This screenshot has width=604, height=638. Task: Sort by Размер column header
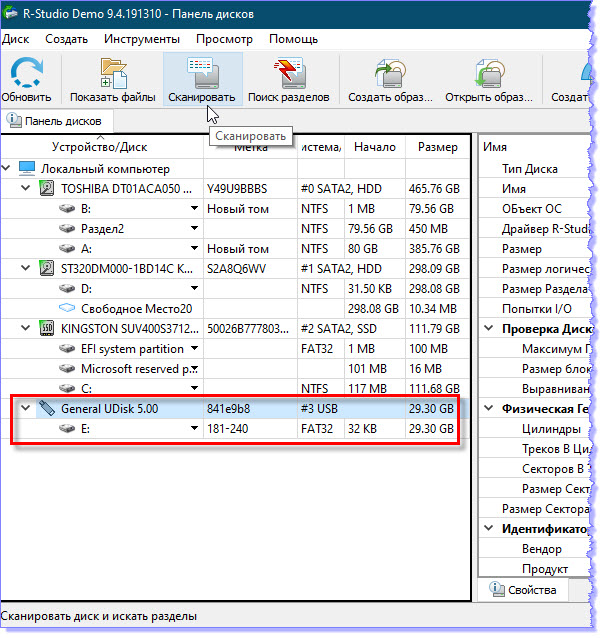click(439, 148)
